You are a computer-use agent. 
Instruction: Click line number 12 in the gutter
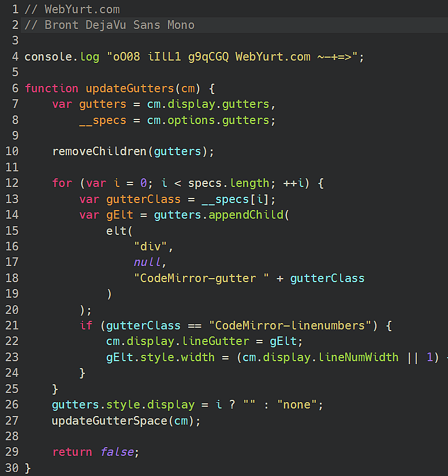(x=12, y=183)
